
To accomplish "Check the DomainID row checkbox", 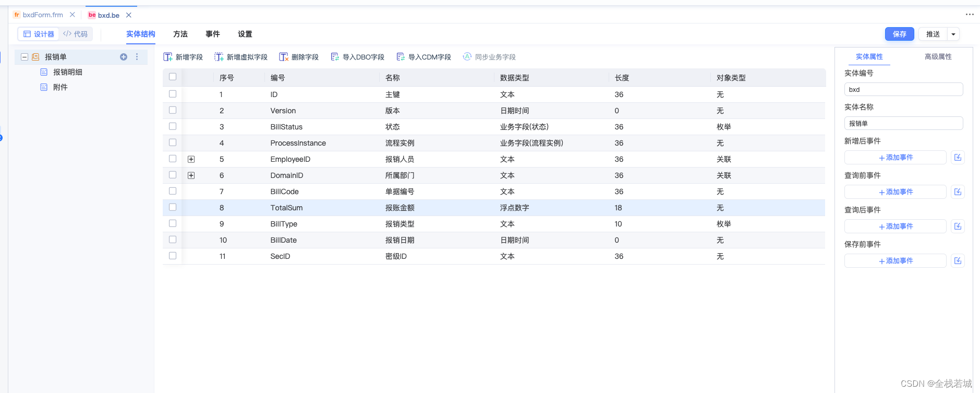I will point(173,175).
